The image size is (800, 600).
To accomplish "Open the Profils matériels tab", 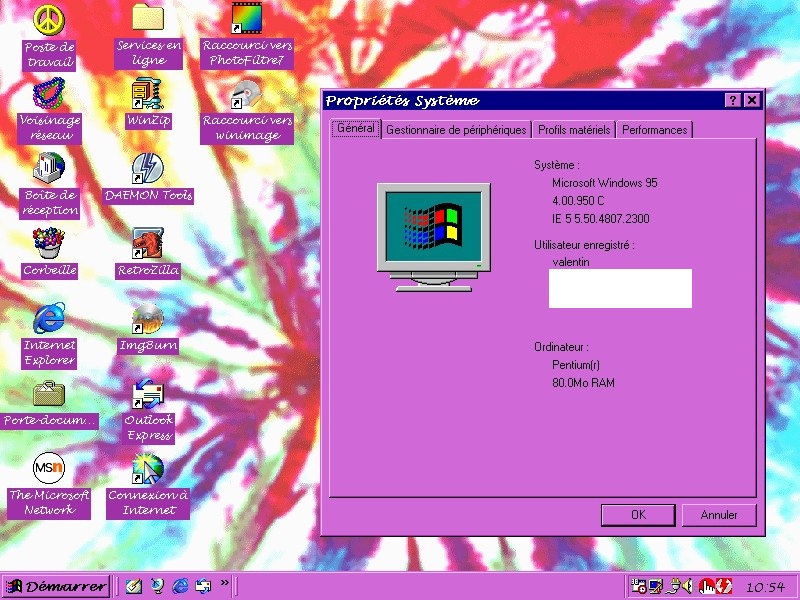I will click(573, 130).
